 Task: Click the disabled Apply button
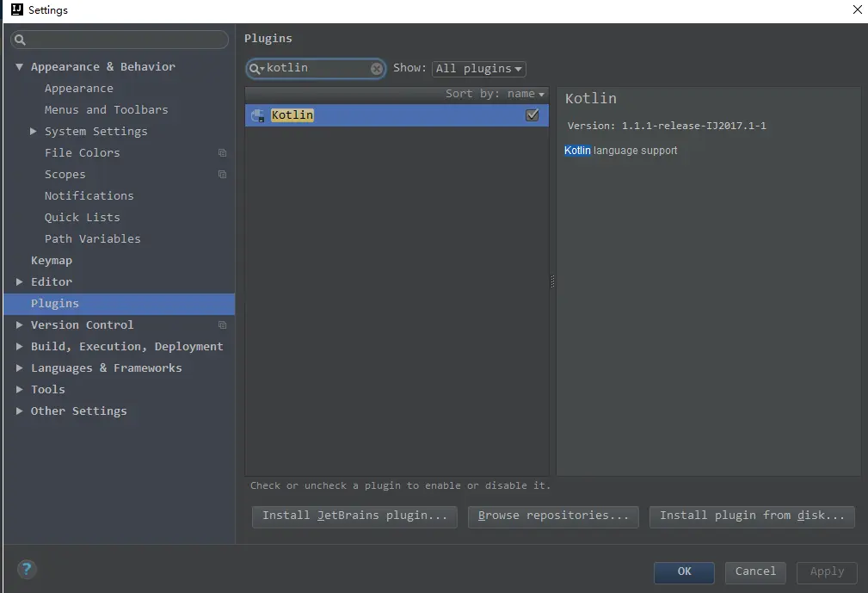coord(827,572)
